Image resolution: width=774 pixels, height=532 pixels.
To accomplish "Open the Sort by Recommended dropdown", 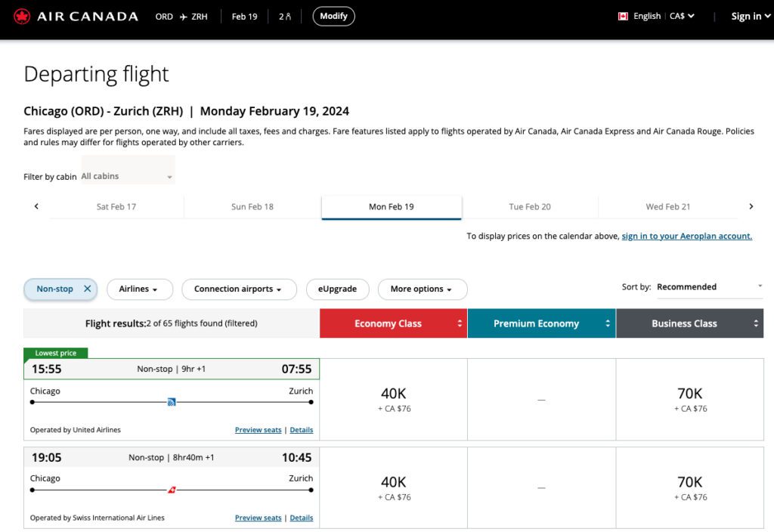I will click(709, 287).
